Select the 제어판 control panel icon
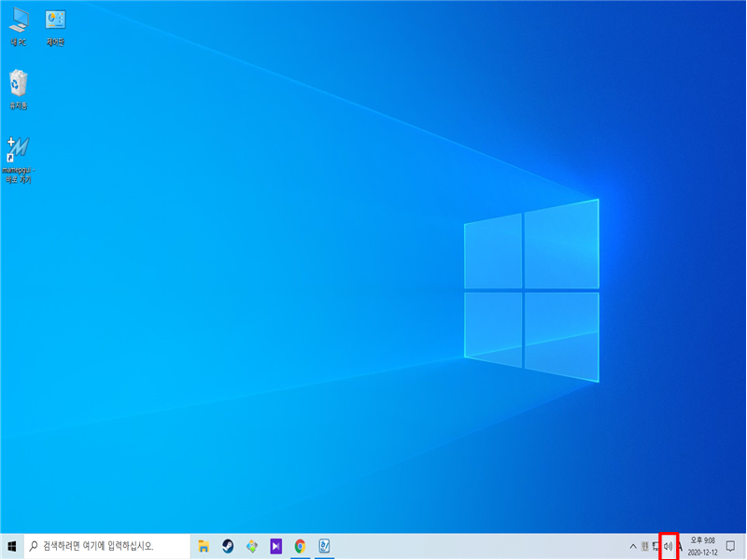This screenshot has width=747, height=560. (x=55, y=28)
